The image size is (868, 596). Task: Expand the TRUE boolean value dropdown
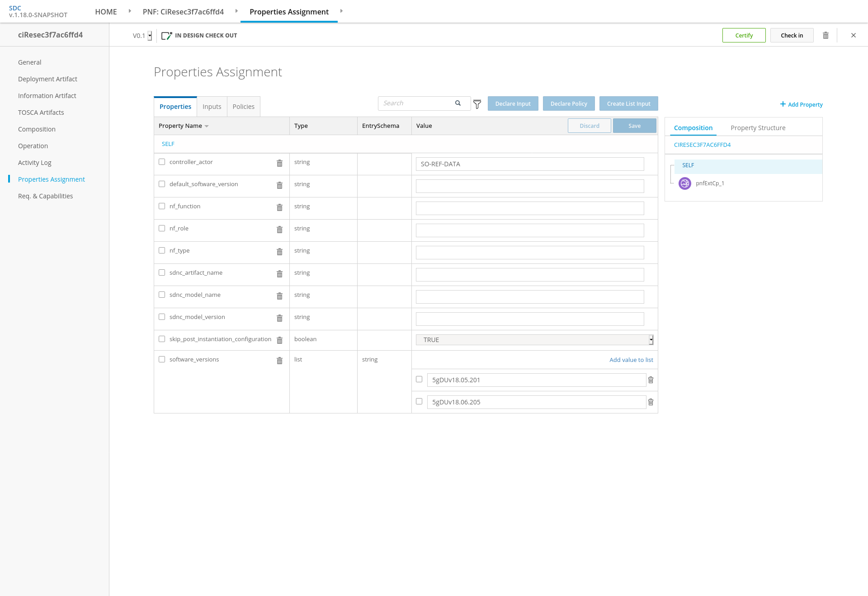point(535,340)
